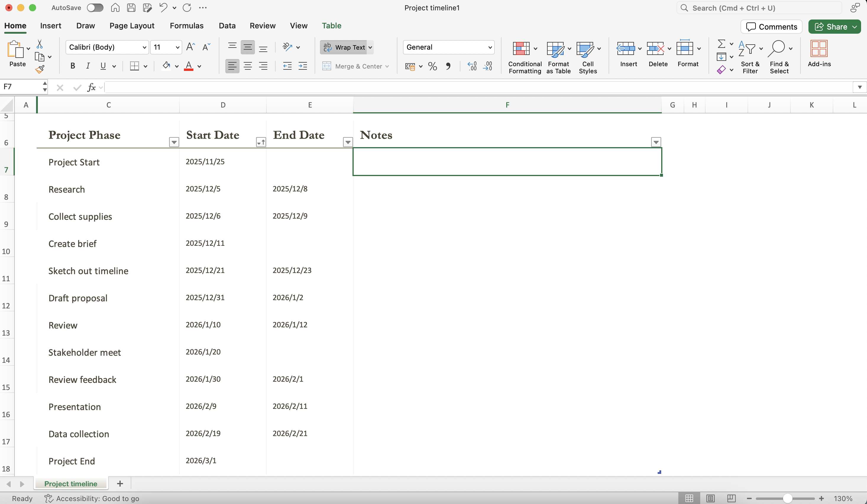Align text to the right

[x=263, y=66]
